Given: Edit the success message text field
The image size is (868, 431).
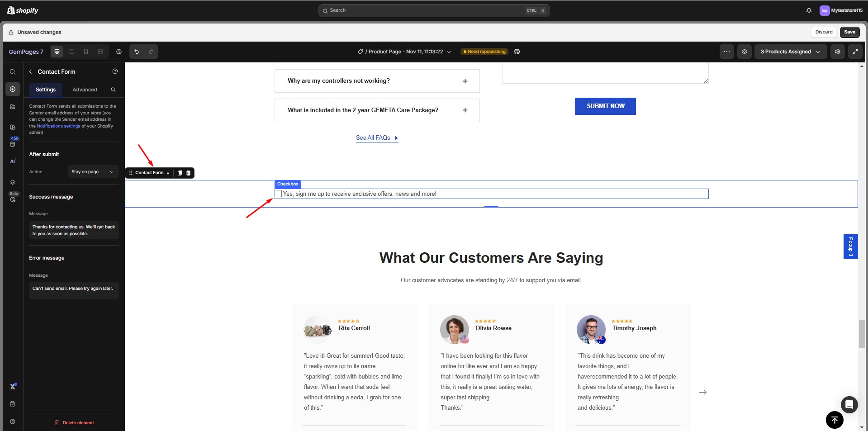Looking at the screenshot, I should 74,230.
